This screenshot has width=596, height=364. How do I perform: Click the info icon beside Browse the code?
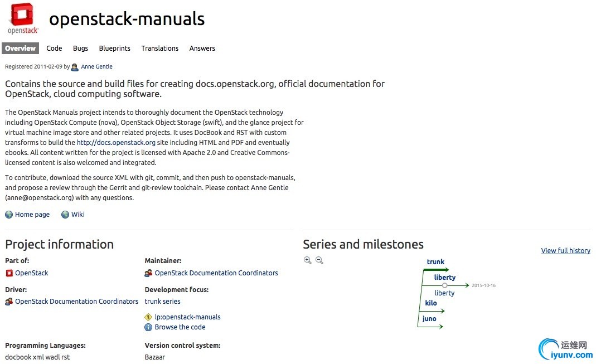(148, 327)
